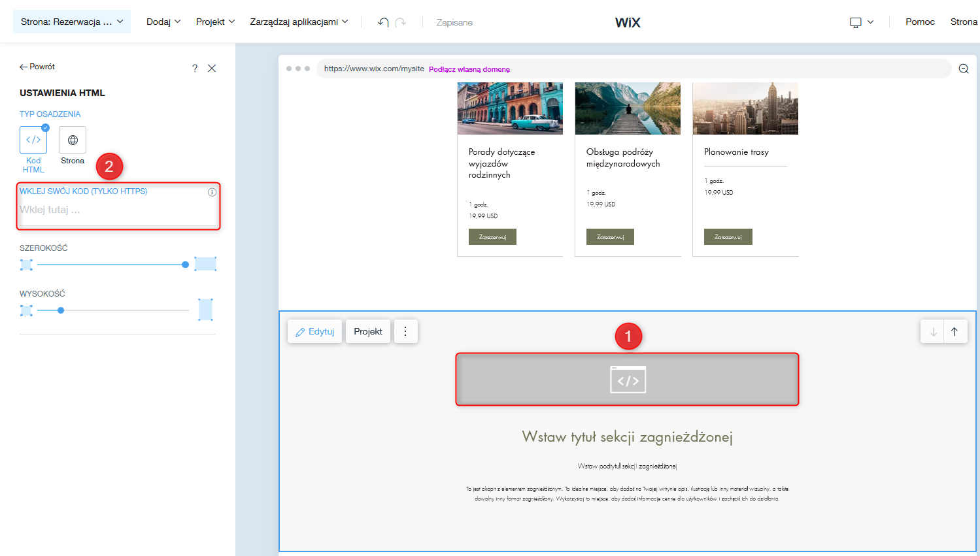
Task: Click the mountain lake dock thumbnail
Action: point(628,108)
